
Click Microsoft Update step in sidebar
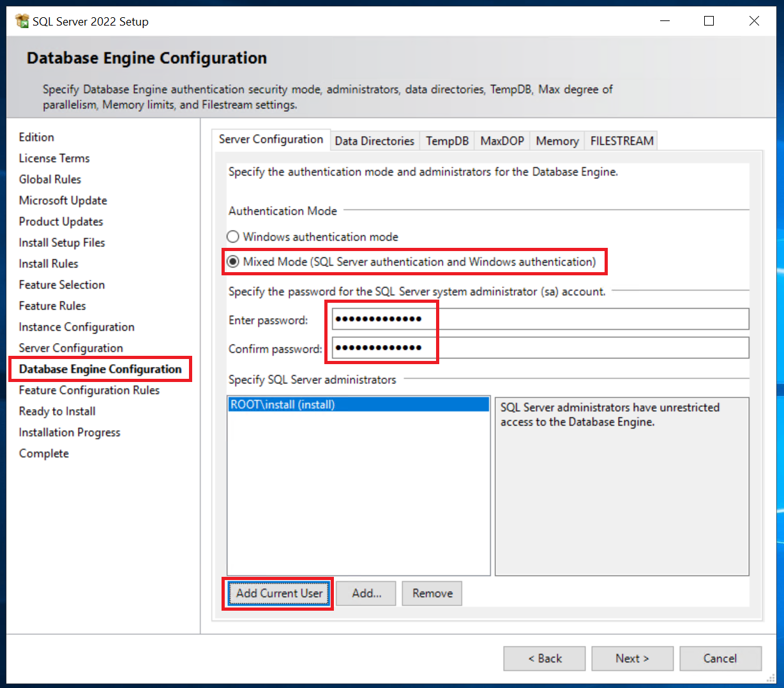click(63, 201)
